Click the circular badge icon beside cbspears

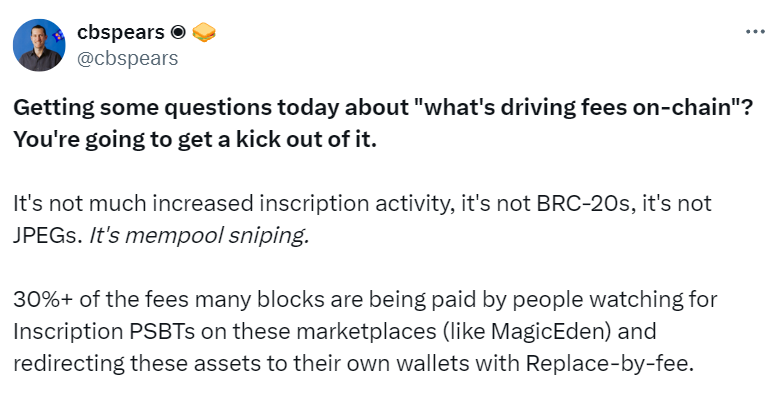pyautogui.click(x=175, y=32)
